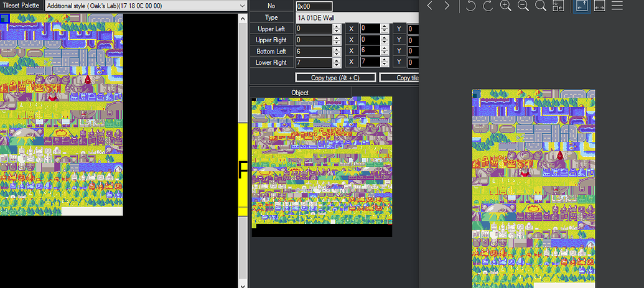Toggle fit-to-height view mode

point(582,6)
